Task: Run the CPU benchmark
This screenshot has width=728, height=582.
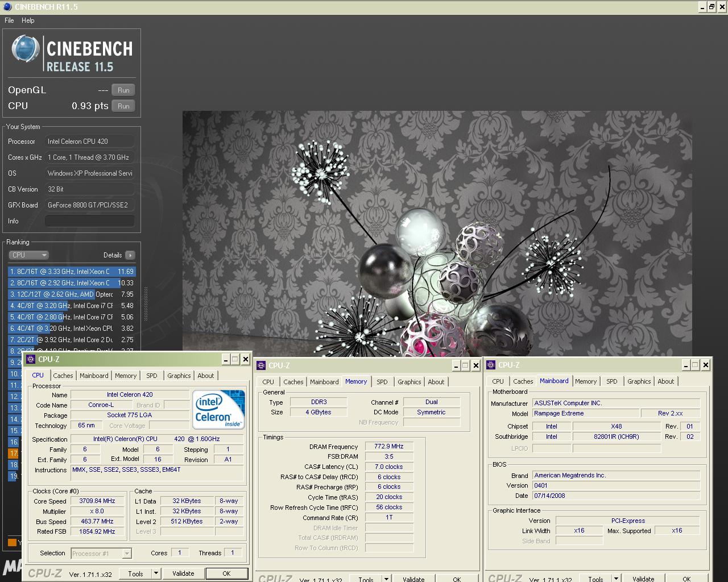Action: pyautogui.click(x=123, y=106)
